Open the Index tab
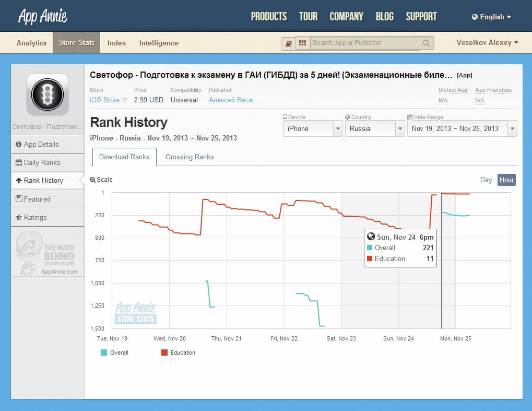The height and width of the screenshot is (411, 532). point(117,43)
